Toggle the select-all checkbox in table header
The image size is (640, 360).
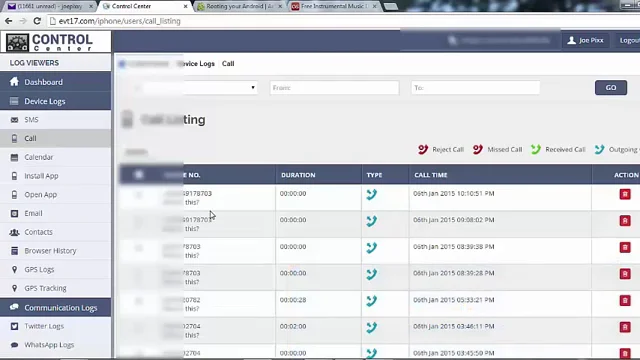coord(138,175)
